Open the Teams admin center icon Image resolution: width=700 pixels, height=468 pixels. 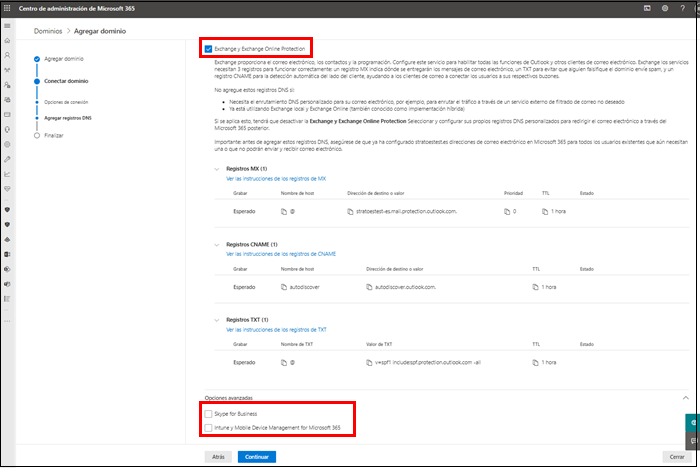[x=7, y=284]
